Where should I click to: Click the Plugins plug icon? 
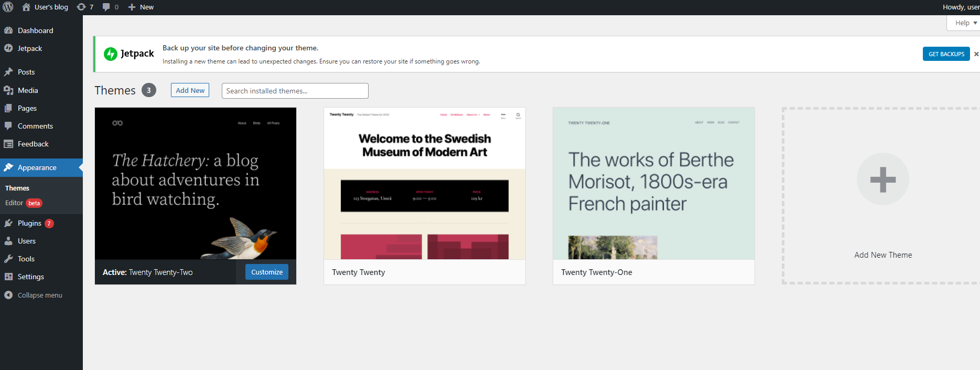point(8,223)
